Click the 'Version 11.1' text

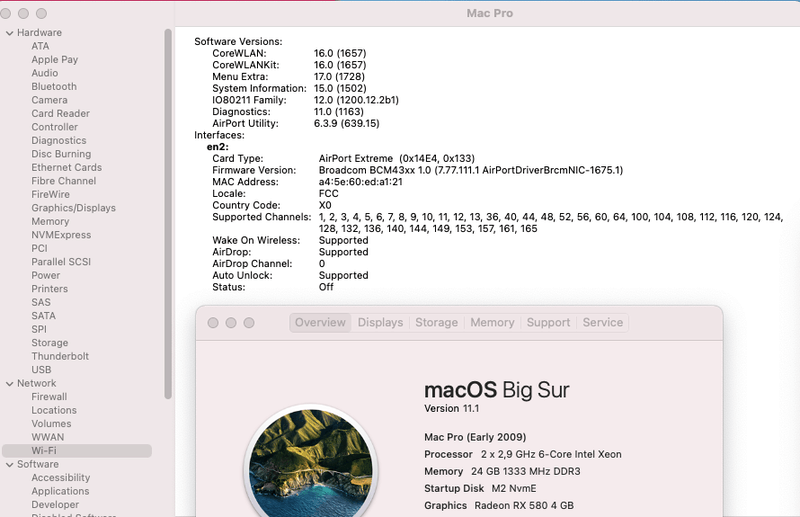coord(452,409)
